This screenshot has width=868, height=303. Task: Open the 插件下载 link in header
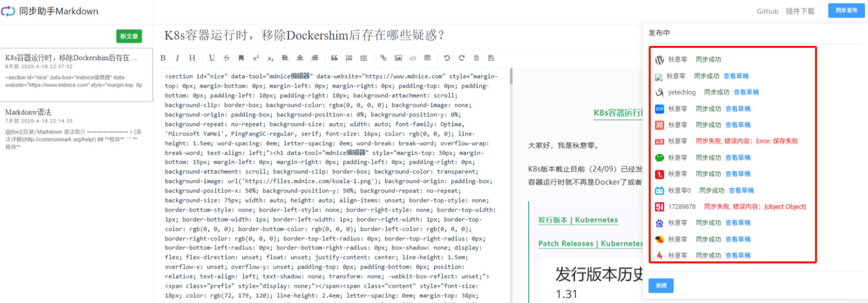(x=800, y=11)
